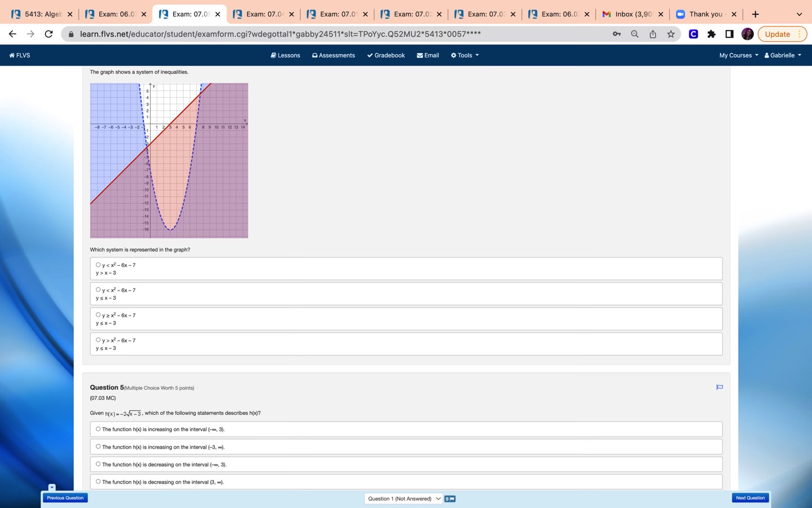Open Email from the navigation bar
812x508 pixels.
point(428,55)
